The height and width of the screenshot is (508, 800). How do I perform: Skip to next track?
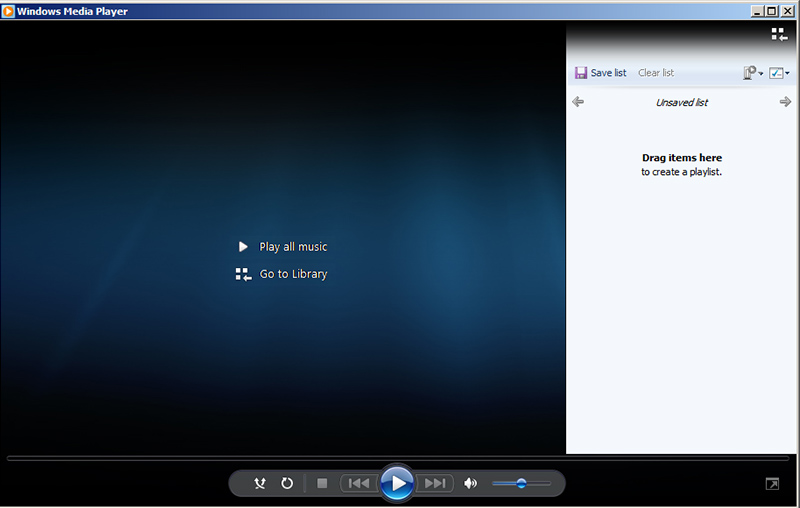coord(435,483)
